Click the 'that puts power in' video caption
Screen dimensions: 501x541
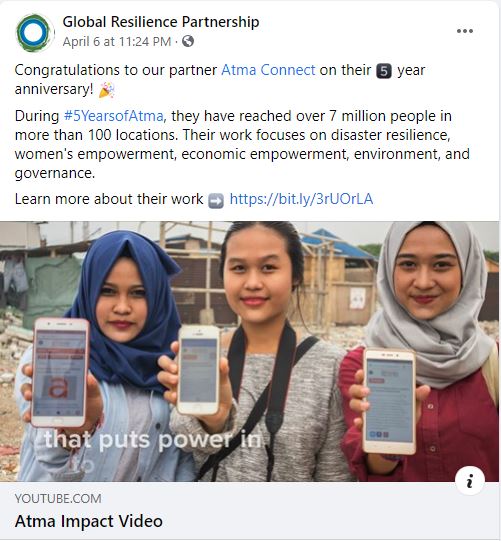click(153, 440)
